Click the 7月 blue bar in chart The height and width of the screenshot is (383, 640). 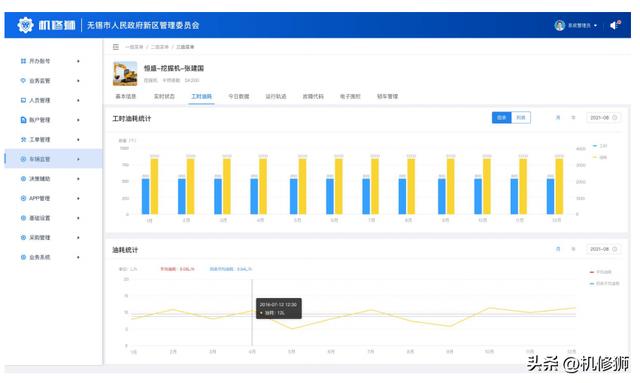coord(366,196)
